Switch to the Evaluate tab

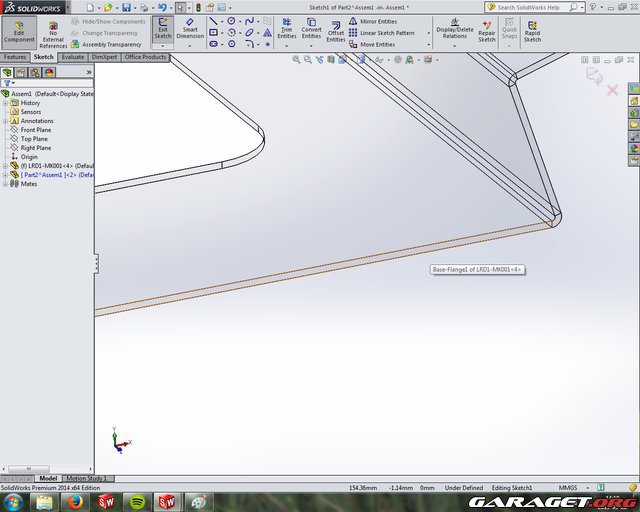tap(73, 57)
